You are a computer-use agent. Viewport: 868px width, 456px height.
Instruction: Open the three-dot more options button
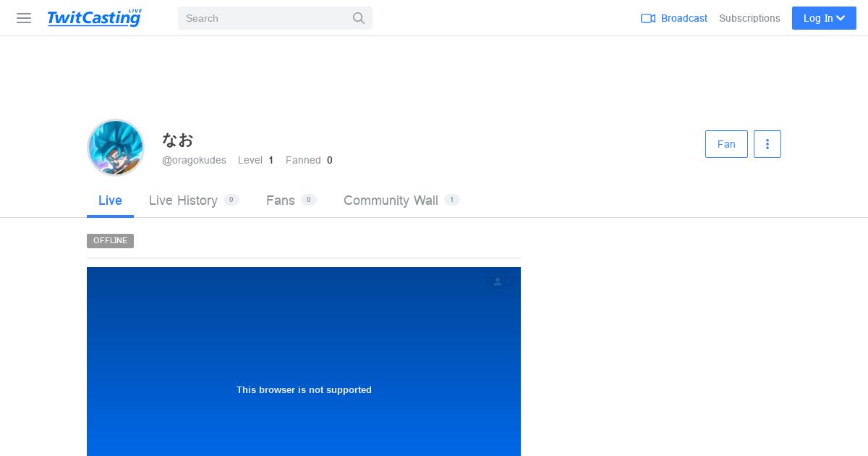pyautogui.click(x=767, y=144)
